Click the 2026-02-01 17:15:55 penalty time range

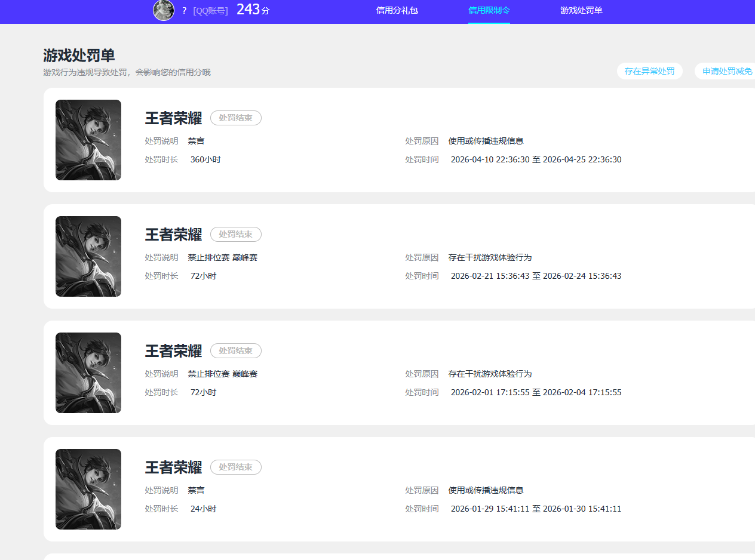pyautogui.click(x=536, y=393)
